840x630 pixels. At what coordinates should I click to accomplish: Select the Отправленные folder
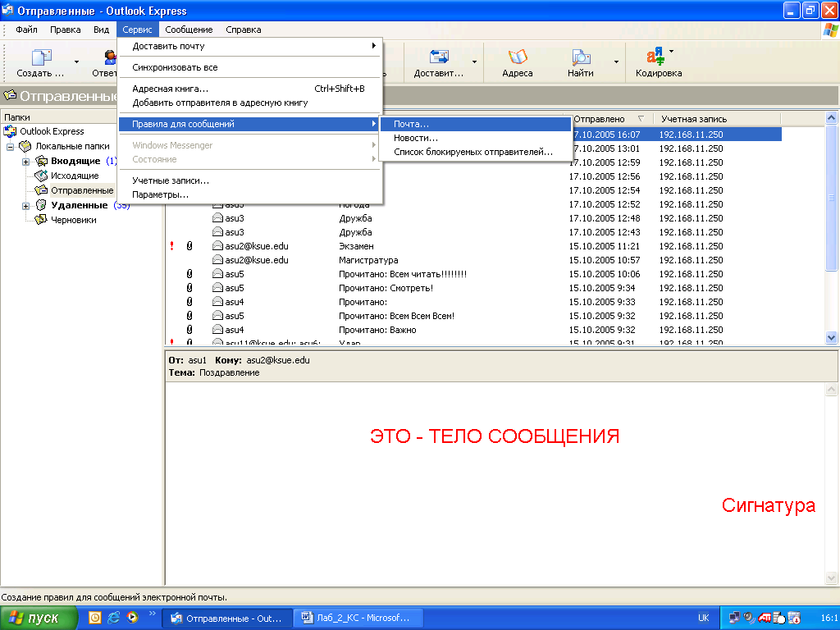pyautogui.click(x=82, y=190)
